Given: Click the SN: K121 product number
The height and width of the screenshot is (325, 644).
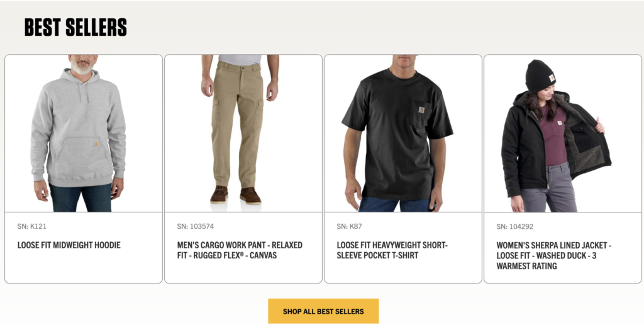Looking at the screenshot, I should [x=31, y=226].
